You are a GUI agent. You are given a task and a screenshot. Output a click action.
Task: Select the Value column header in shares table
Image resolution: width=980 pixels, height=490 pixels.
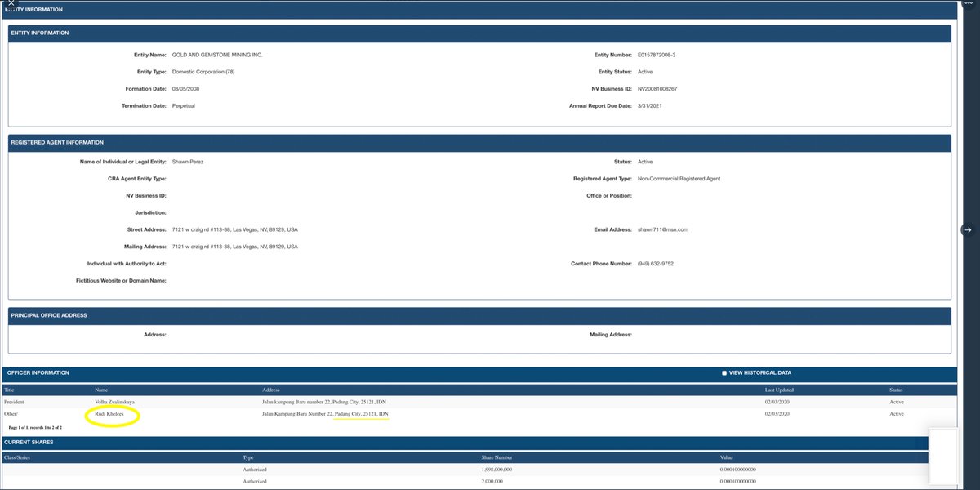726,457
